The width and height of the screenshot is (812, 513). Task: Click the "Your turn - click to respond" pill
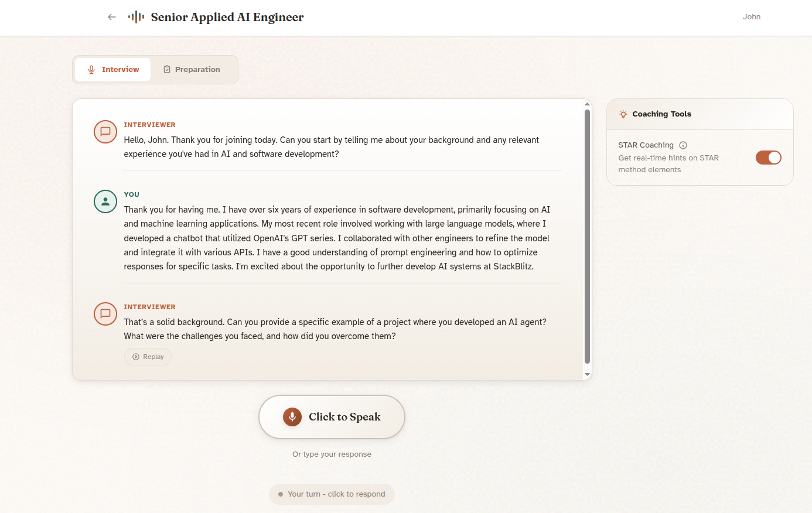pyautogui.click(x=332, y=494)
